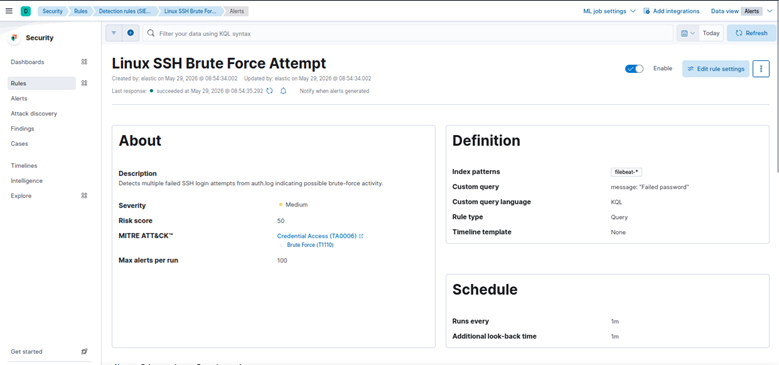Add a filter with plus icon
The height and width of the screenshot is (365, 779).
pos(131,33)
